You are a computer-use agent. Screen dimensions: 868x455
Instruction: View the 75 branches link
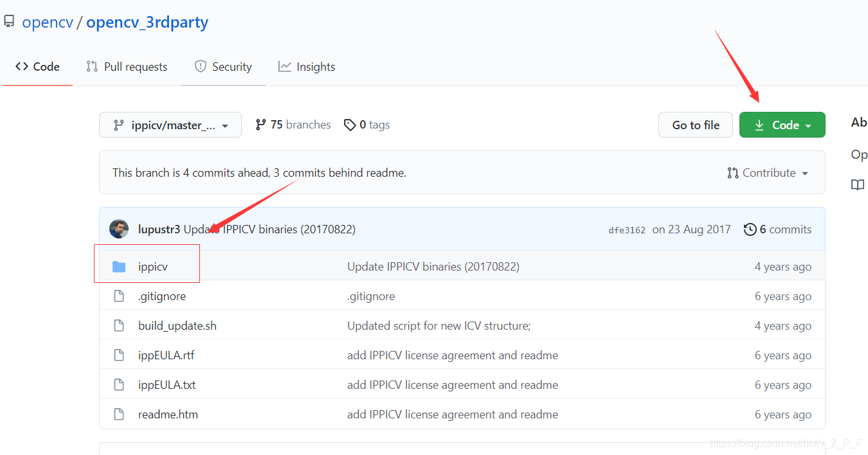[293, 125]
